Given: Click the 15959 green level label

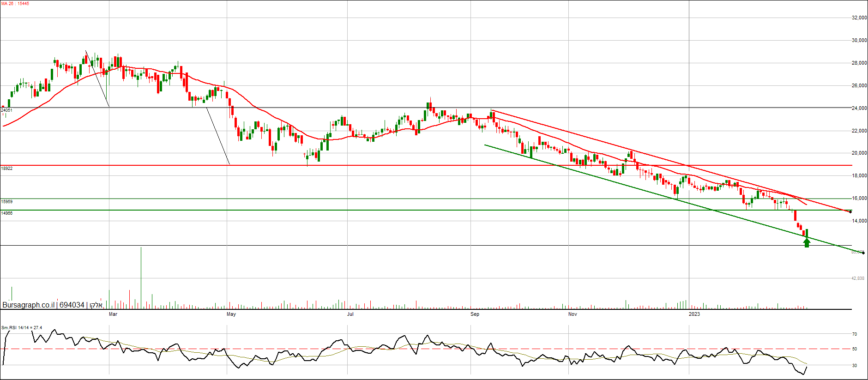Looking at the screenshot, I should [7, 202].
